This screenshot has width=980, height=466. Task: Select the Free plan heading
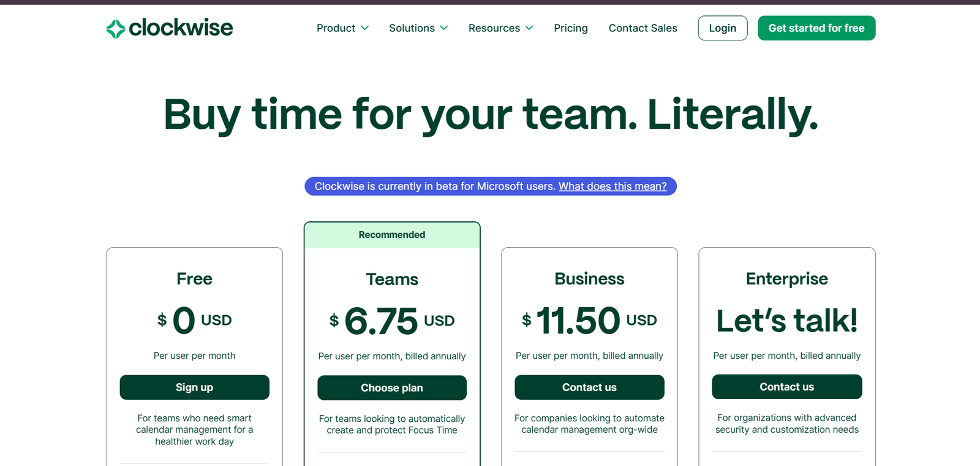(195, 279)
